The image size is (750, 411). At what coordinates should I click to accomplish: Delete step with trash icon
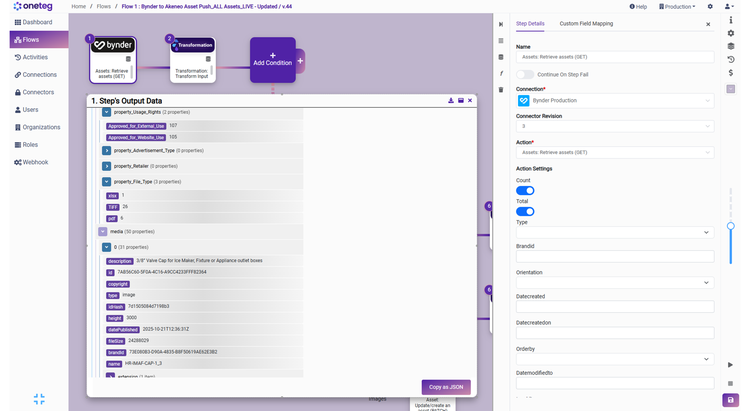pyautogui.click(x=501, y=89)
